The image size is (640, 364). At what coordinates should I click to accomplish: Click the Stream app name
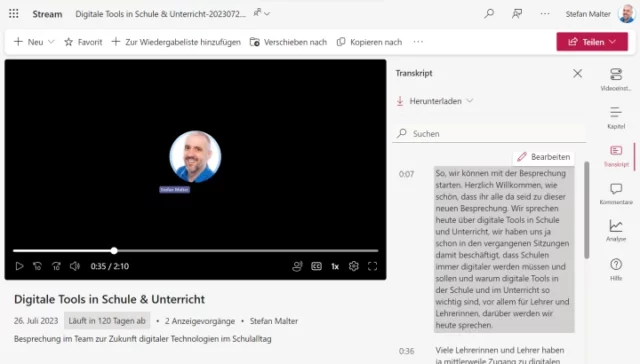(47, 14)
